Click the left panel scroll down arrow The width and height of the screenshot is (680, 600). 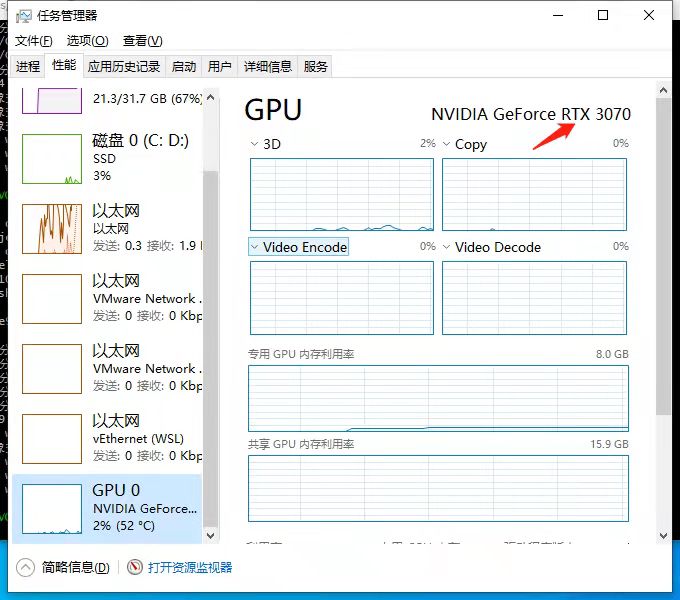(210, 535)
